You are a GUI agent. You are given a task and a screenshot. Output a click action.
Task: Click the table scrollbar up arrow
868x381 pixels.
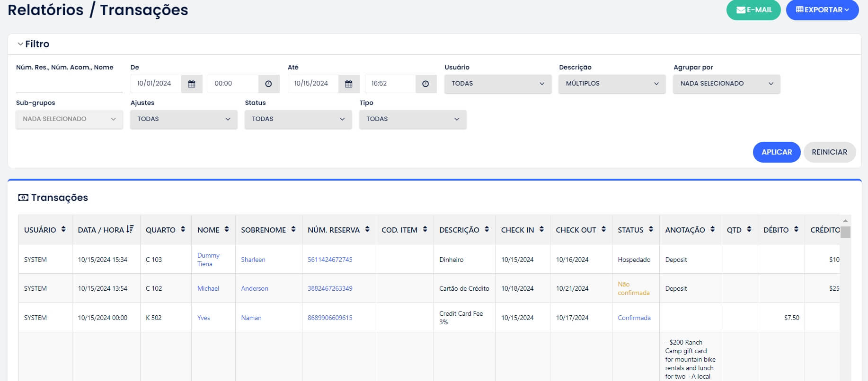click(845, 221)
